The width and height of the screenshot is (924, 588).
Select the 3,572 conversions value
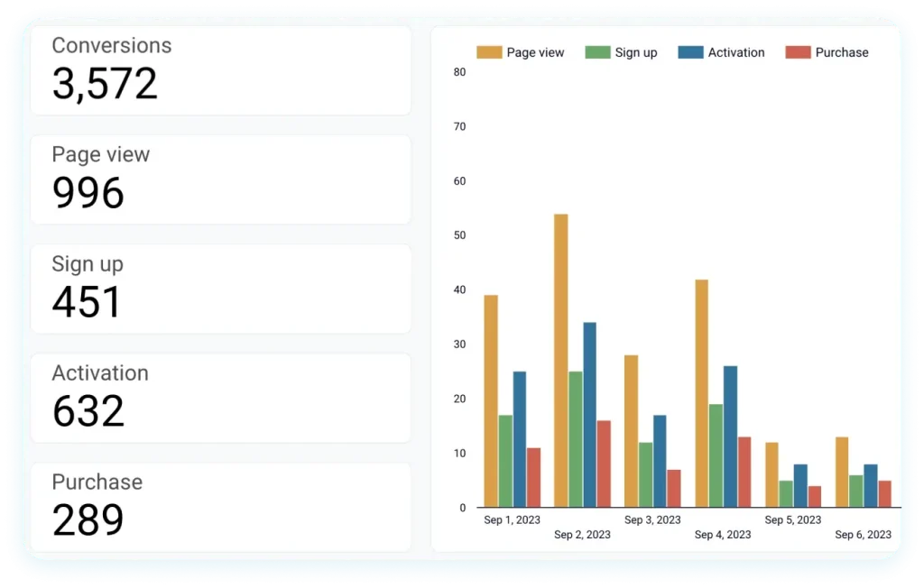click(x=105, y=84)
